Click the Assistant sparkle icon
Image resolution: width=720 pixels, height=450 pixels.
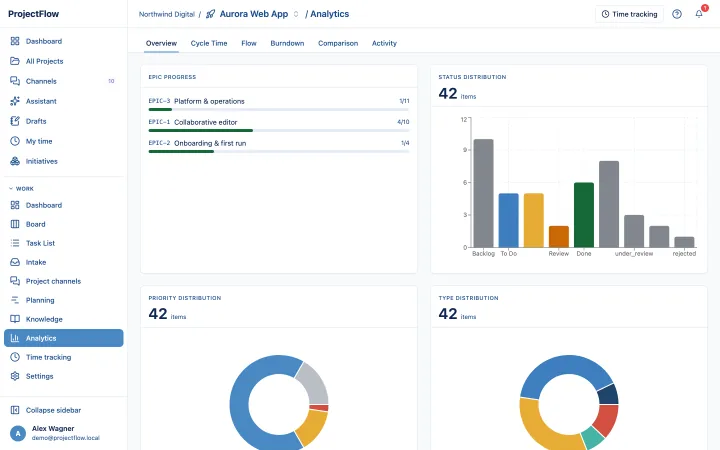(x=15, y=101)
